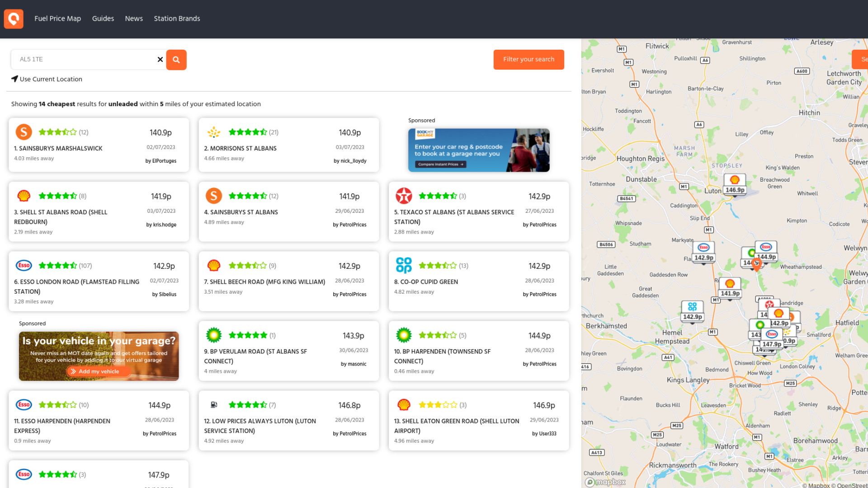Click the orange search magnifier button

click(176, 60)
